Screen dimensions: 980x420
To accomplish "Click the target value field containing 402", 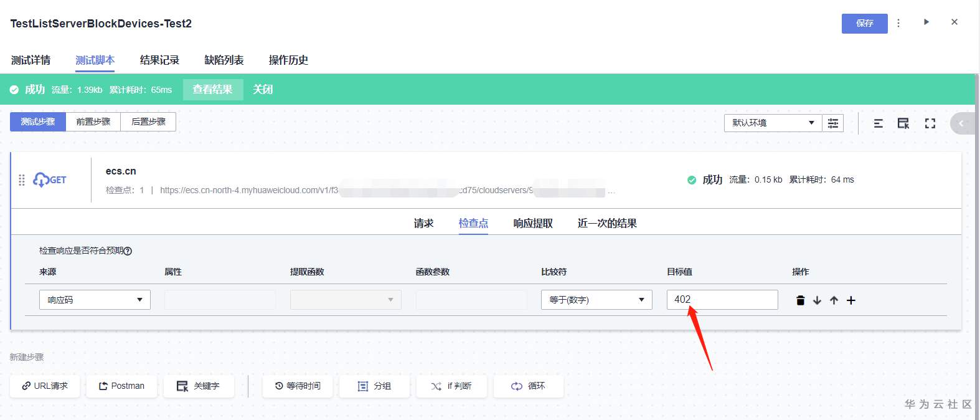I will (722, 300).
